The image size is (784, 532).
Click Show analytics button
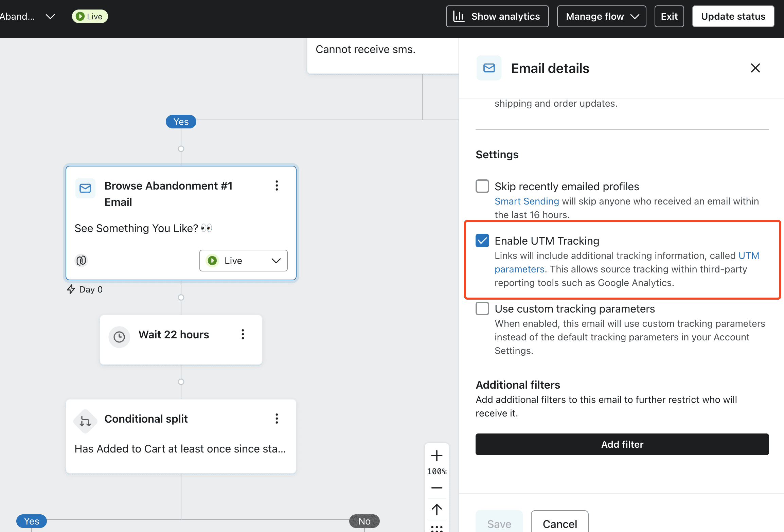497,16
